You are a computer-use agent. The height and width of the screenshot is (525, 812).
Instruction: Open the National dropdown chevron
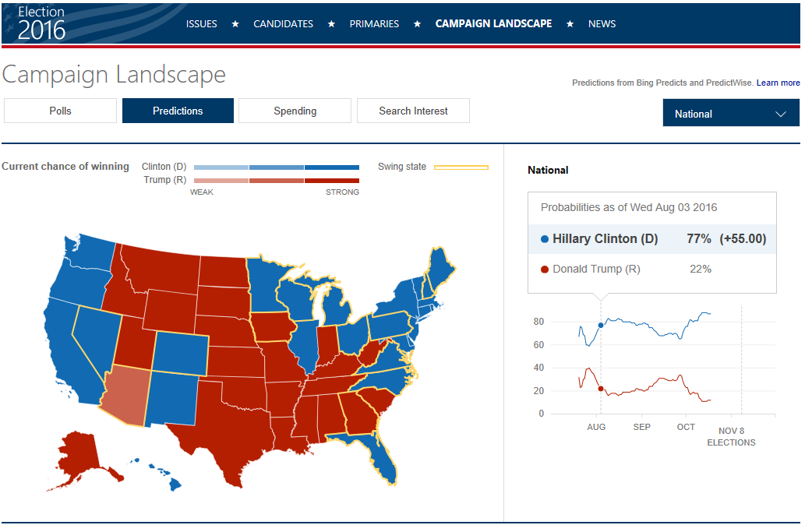(781, 114)
